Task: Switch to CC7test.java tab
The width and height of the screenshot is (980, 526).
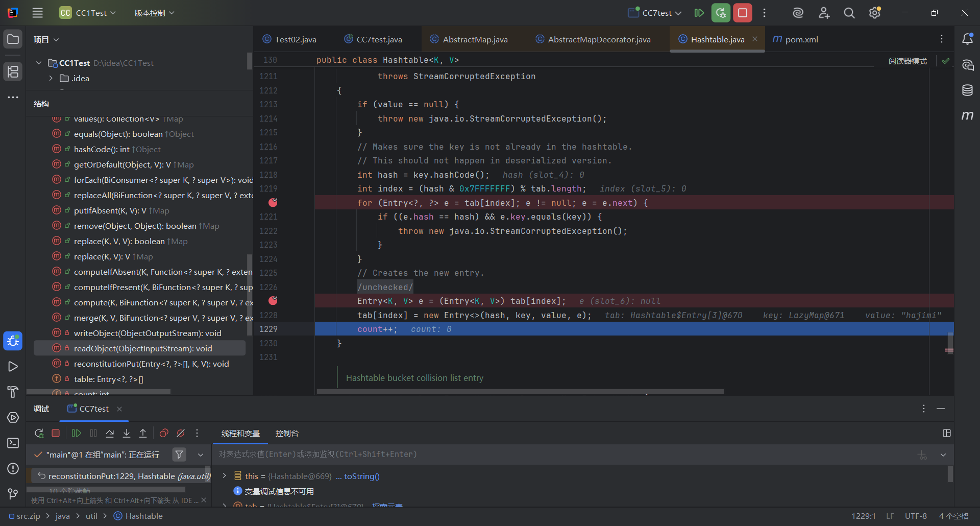Action: tap(373, 39)
